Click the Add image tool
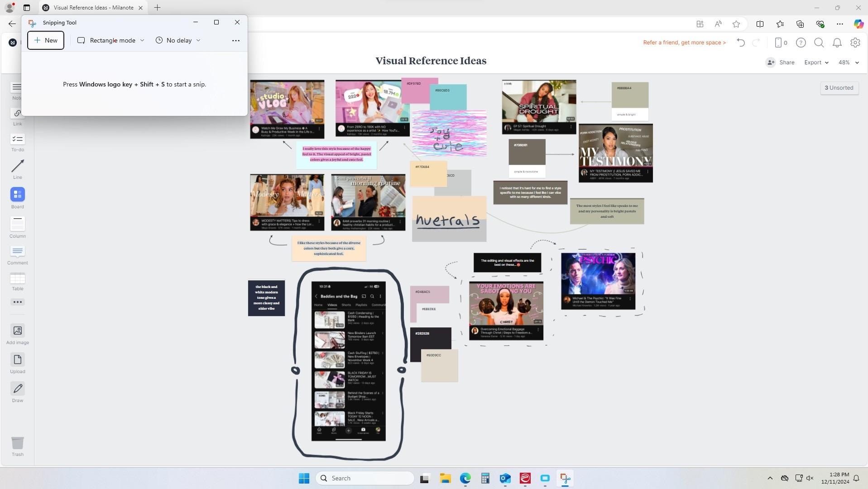The image size is (868, 489). [x=17, y=335]
